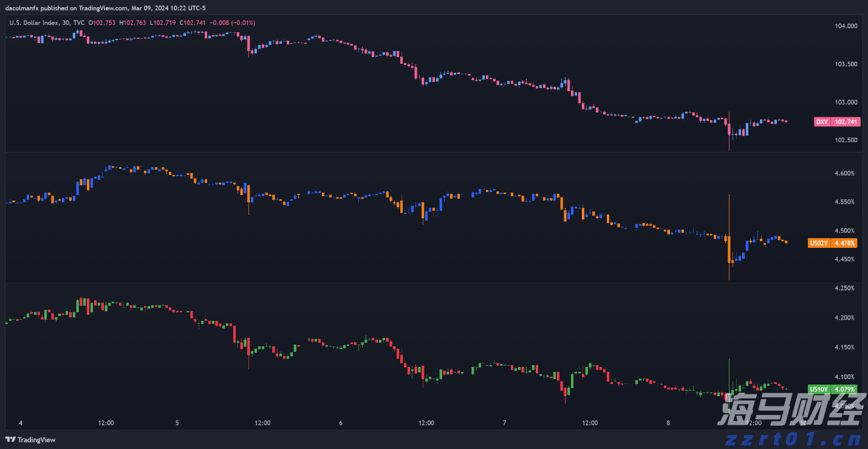Click the dacolmanfx published header text
This screenshot has height=449, width=868.
point(105,8)
